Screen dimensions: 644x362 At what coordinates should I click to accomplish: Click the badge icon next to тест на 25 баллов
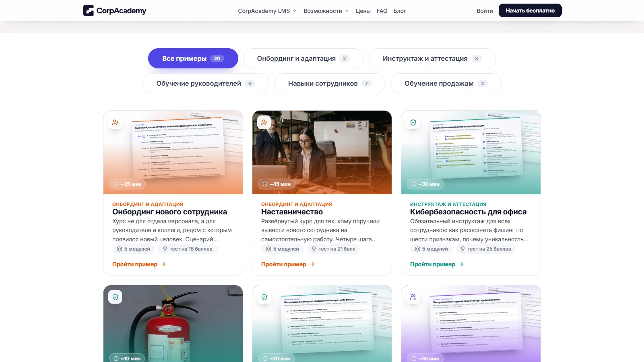pos(463,249)
